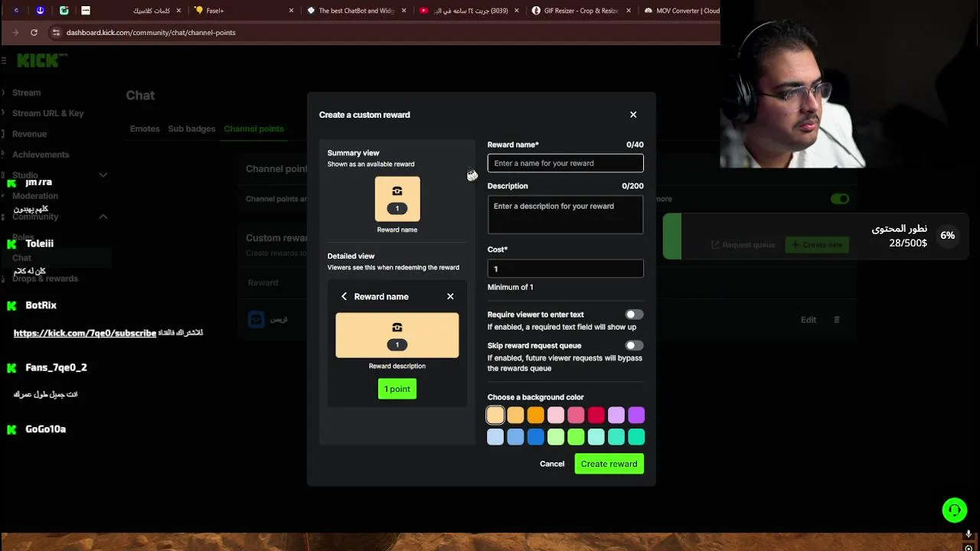980x551 pixels.
Task: Click the browser address bar URL
Action: tap(151, 32)
